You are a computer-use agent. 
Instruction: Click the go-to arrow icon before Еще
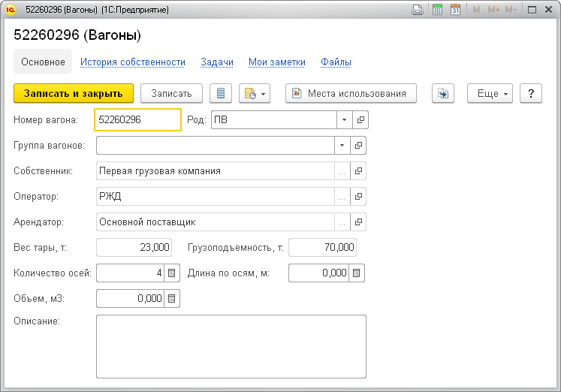(443, 94)
